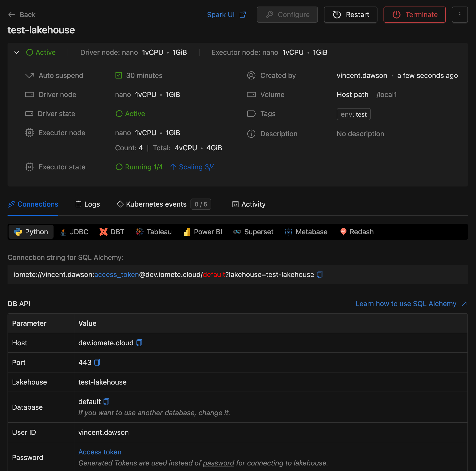Open the Logs tab
The width and height of the screenshot is (476, 471).
click(88, 204)
